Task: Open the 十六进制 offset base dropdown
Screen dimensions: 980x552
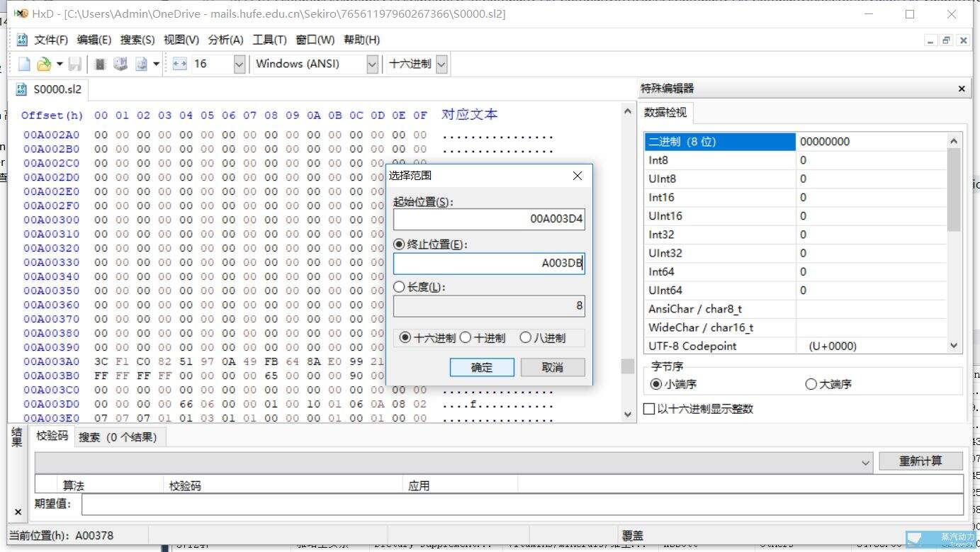Action: (441, 64)
